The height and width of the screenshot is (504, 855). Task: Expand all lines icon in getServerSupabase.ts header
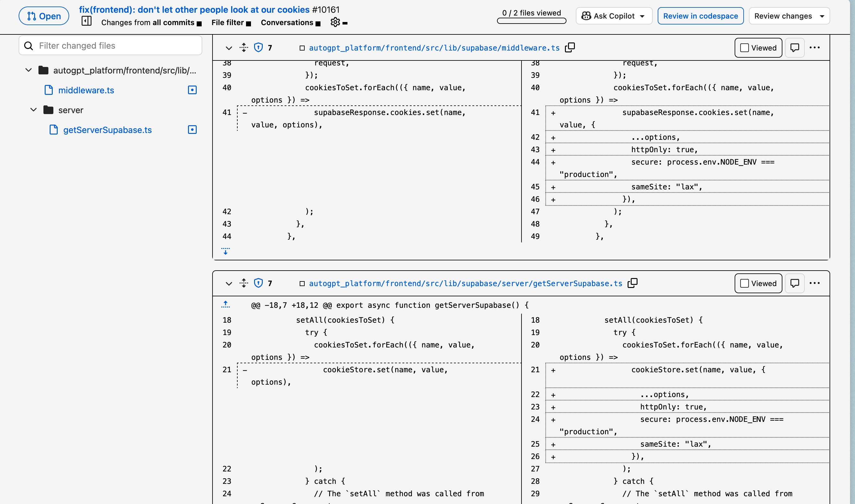click(x=244, y=283)
